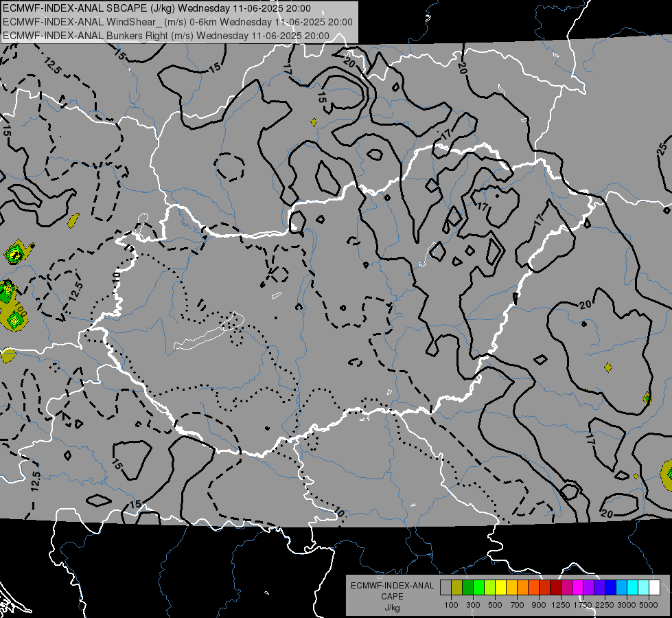Viewport: 672px width, 618px height.
Task: Select the amber swatch left of 700
Action: [512, 587]
